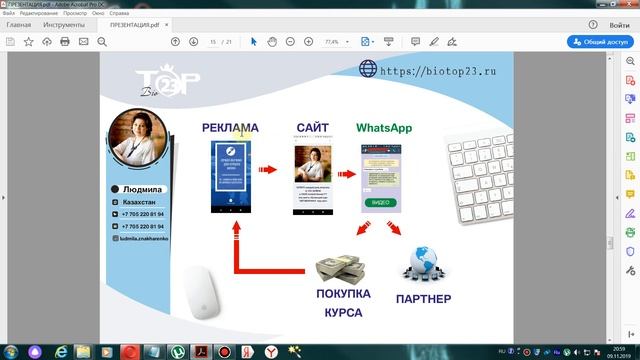Viewport: 640px width, 360px height.
Task: Click the Общий доступ share button
Action: (x=600, y=42)
